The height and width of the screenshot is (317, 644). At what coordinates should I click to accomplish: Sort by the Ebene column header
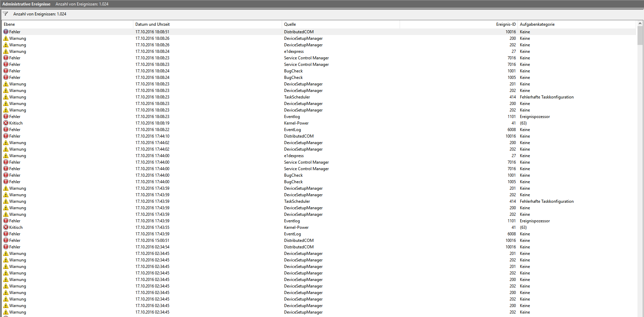[67, 24]
